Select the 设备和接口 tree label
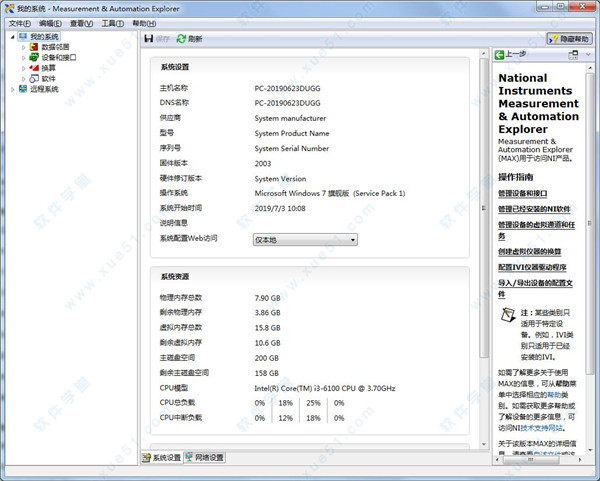Screen dimensions: 600x481 click(x=59, y=57)
